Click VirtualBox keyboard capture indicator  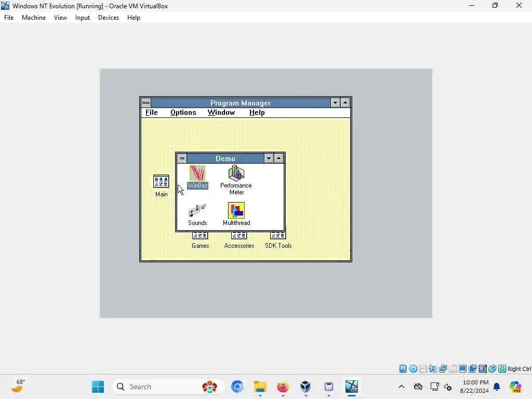point(502,369)
